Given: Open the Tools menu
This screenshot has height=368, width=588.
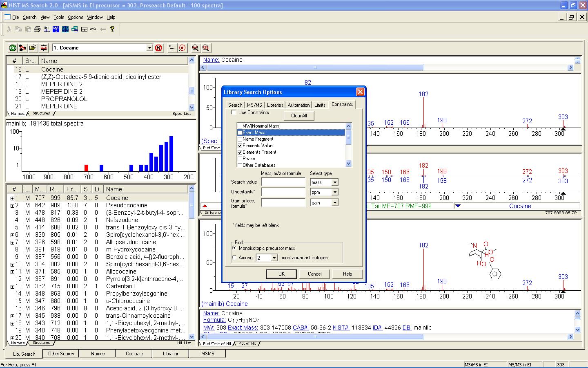Looking at the screenshot, I should click(59, 17).
